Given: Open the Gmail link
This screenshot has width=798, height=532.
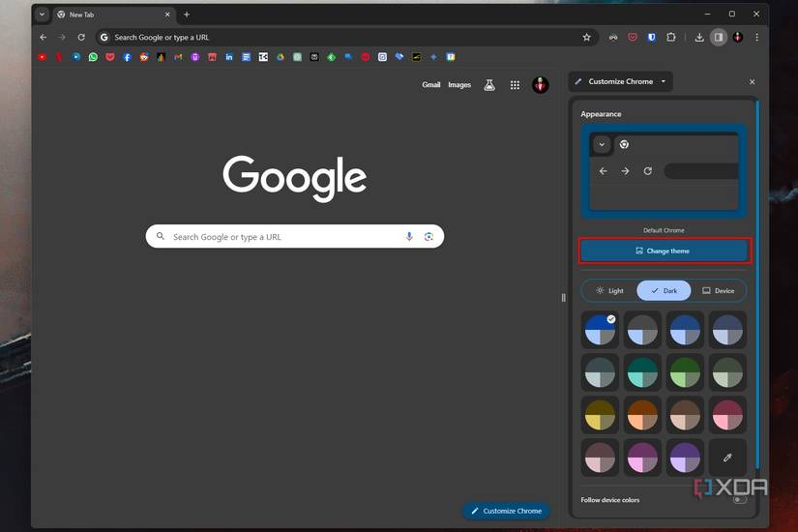Looking at the screenshot, I should click(431, 85).
